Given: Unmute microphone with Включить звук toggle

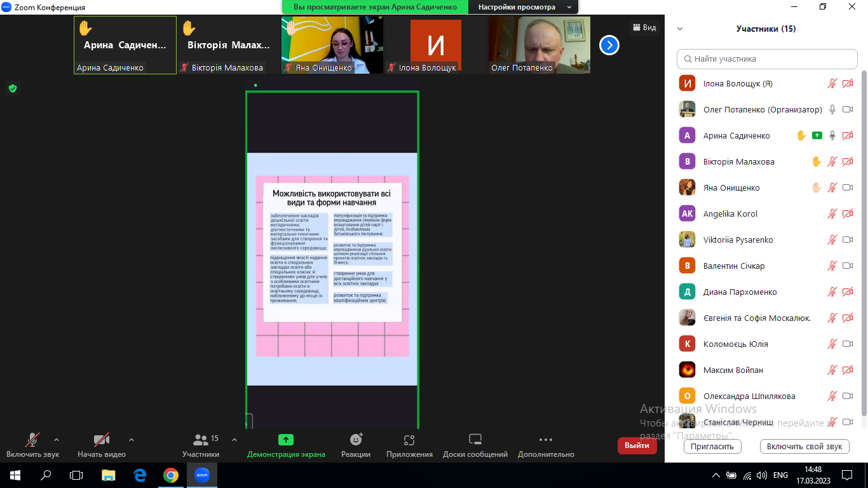Looking at the screenshot, I should 32,440.
